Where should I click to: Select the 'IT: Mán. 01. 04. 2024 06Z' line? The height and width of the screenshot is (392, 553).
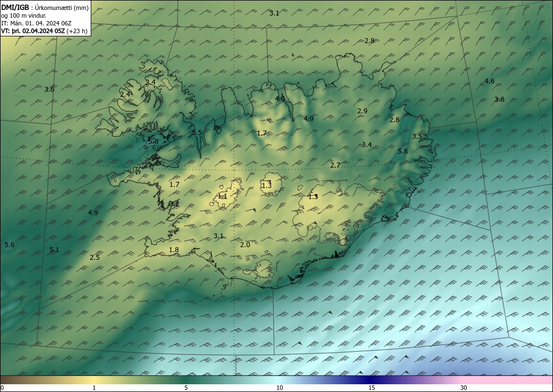tap(36, 23)
